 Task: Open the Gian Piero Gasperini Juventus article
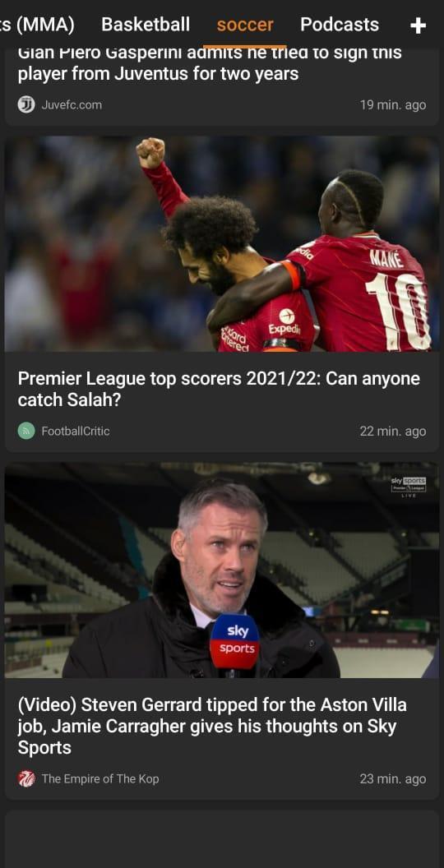tap(210, 64)
